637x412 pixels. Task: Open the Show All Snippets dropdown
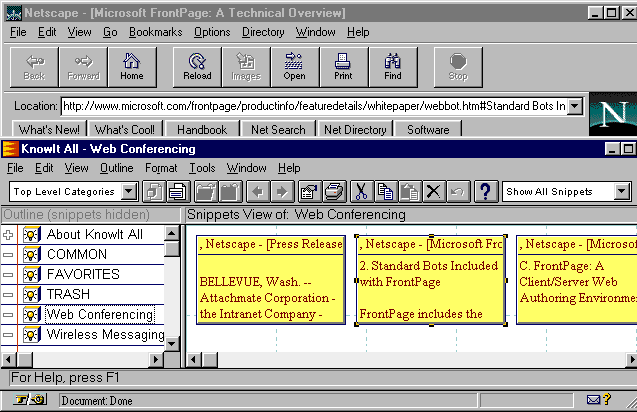point(621,191)
